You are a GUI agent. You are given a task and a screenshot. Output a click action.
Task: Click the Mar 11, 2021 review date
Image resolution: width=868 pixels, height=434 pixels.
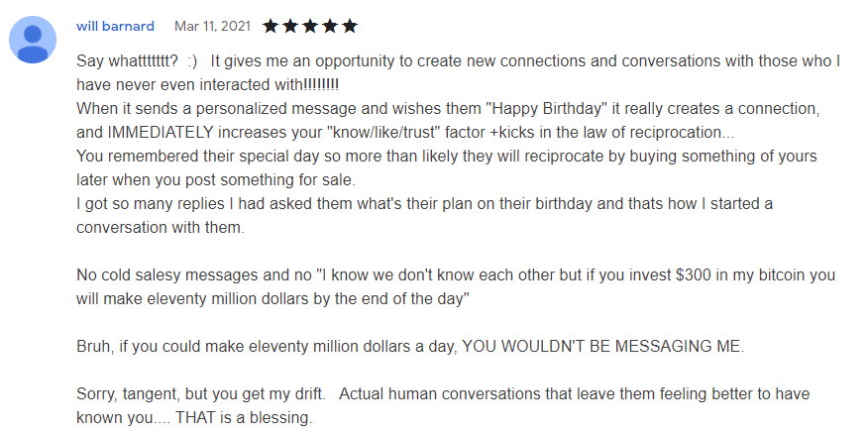(x=213, y=26)
